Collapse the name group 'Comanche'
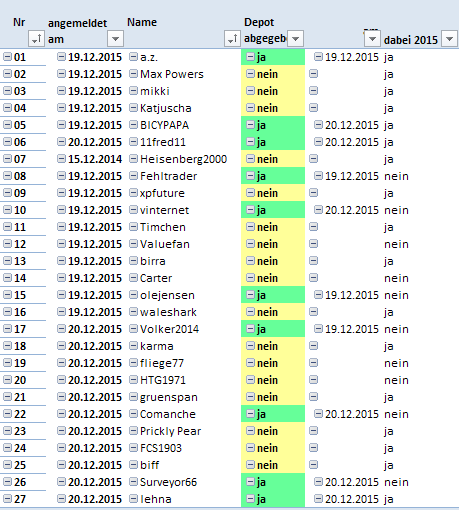Image resolution: width=459 pixels, height=510 pixels. [133, 414]
